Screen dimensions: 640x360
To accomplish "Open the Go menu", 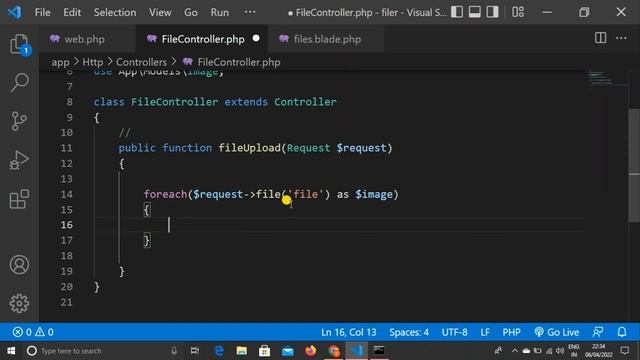I will pyautogui.click(x=191, y=12).
